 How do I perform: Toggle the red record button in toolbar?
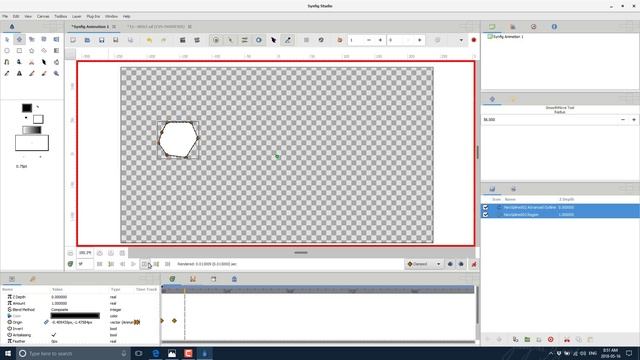pyautogui.click(x=473, y=40)
